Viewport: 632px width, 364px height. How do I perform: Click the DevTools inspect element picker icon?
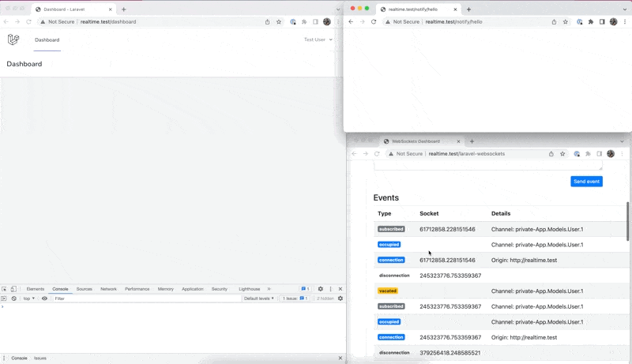point(5,289)
